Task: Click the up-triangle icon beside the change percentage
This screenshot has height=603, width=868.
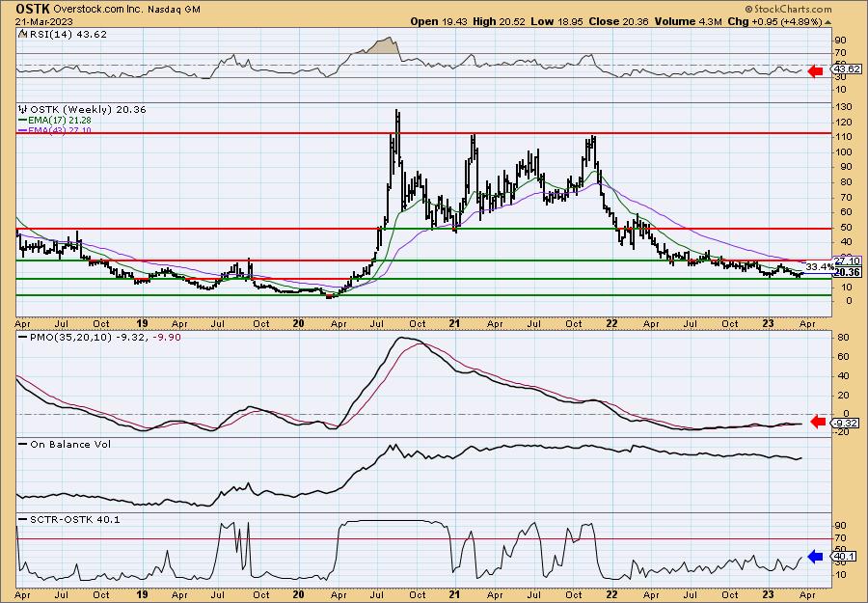Action: point(828,21)
